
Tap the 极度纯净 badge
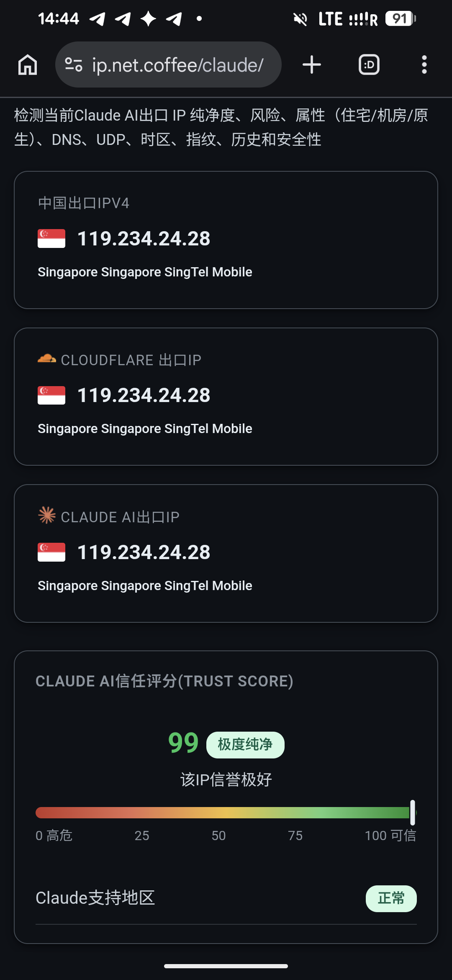click(245, 745)
